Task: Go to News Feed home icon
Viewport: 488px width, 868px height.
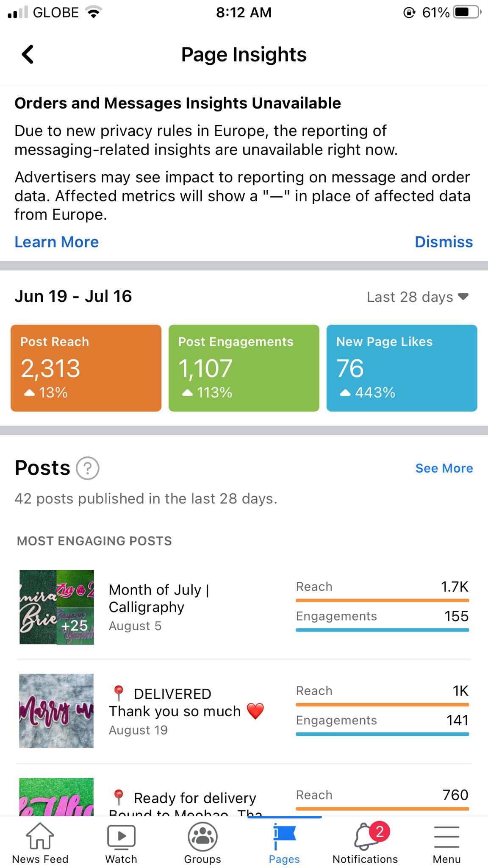Action: pos(40,836)
